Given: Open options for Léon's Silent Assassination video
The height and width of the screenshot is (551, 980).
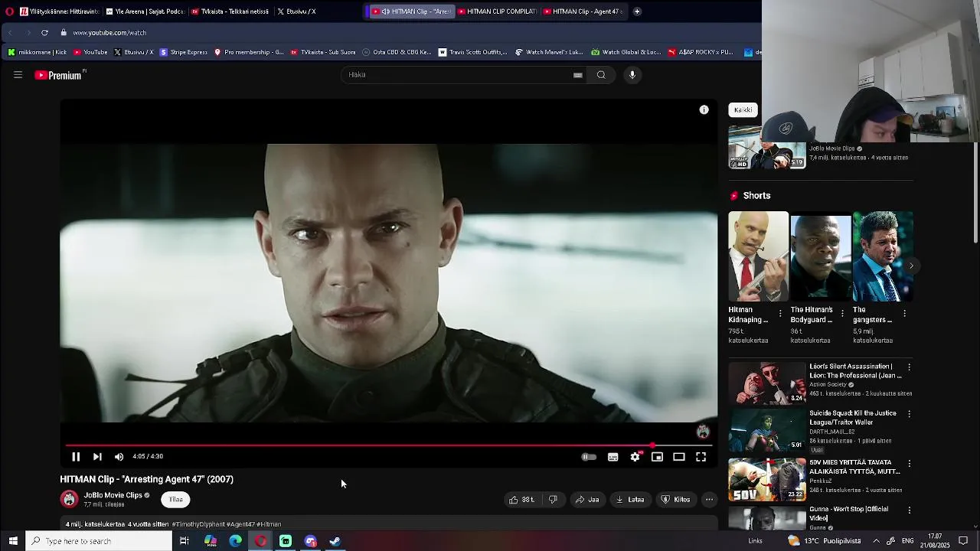Looking at the screenshot, I should (909, 367).
